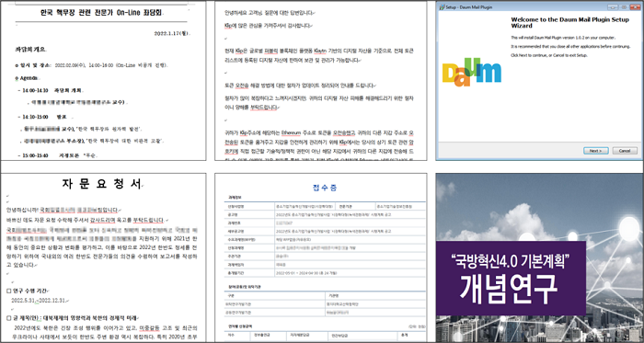
Task: Click the 'Agenda' bullet line
Action: (x=27, y=78)
